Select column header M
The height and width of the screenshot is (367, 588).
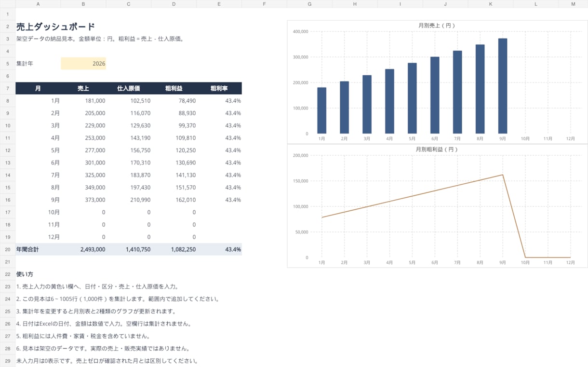point(573,4)
